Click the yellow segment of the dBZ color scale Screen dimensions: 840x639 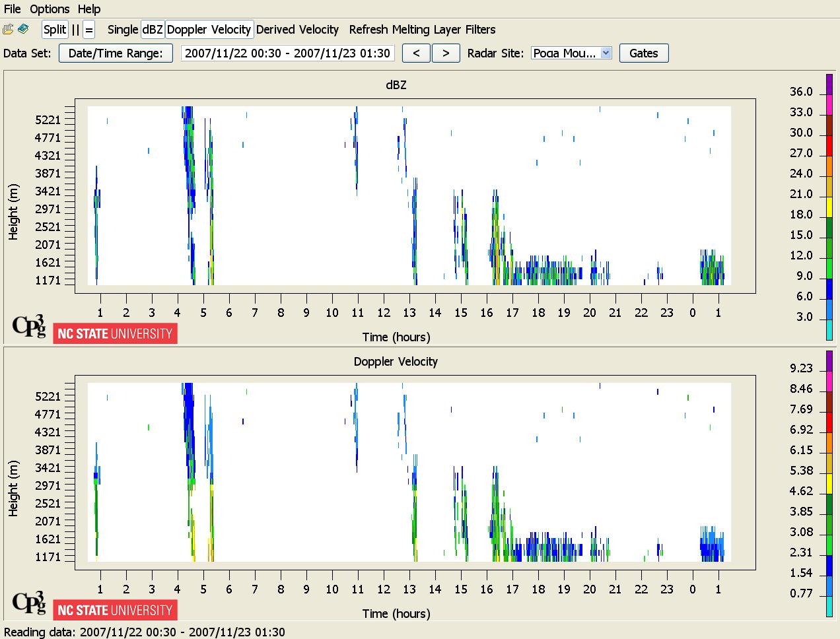click(829, 207)
